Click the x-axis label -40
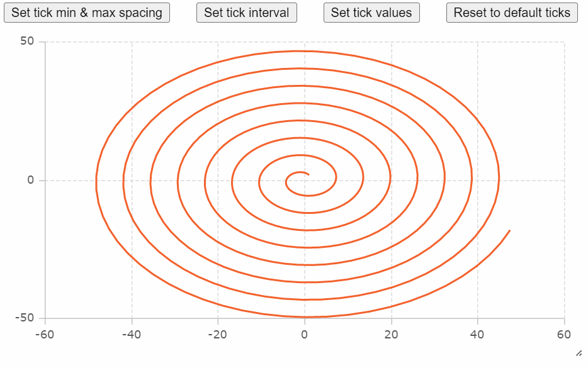588x368 pixels. [x=132, y=334]
